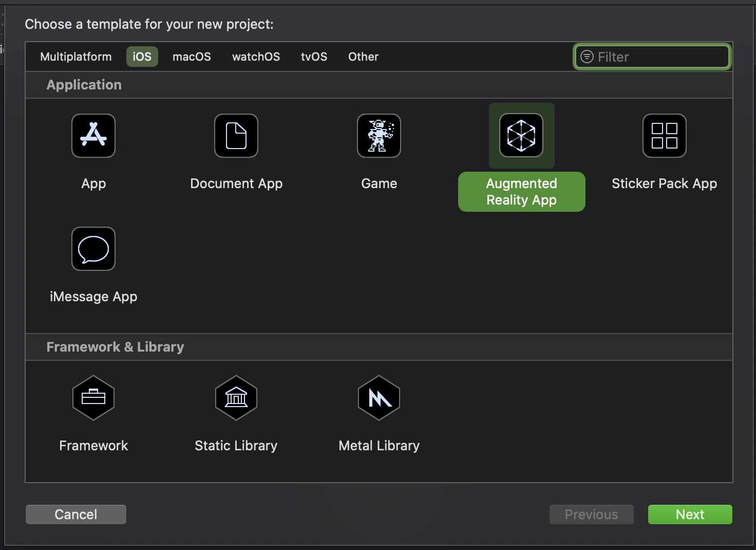The width and height of the screenshot is (756, 550).
Task: Focus the Filter text field
Action: (652, 57)
